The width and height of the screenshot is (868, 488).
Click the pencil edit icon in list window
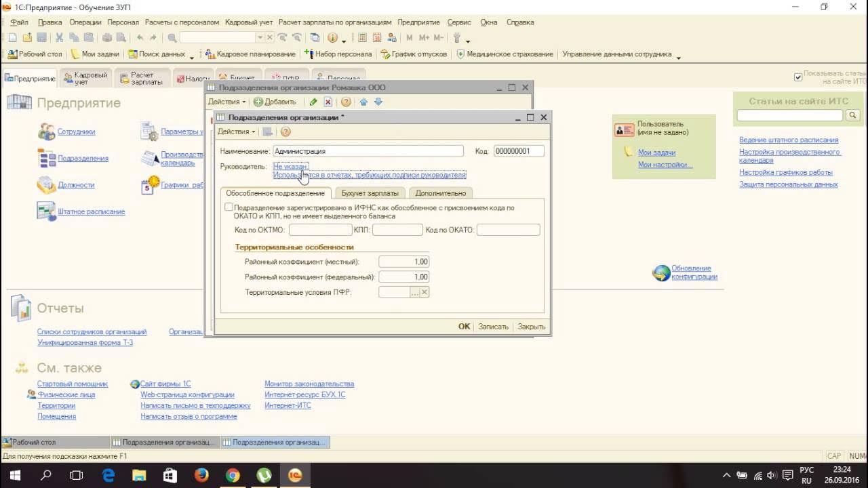[x=313, y=102]
